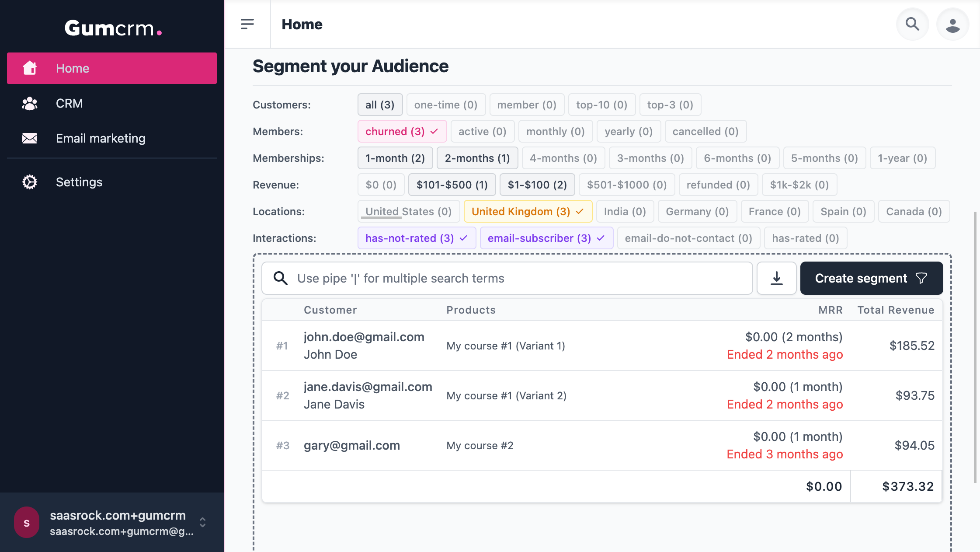
Task: Click the CRM people icon
Action: point(30,103)
